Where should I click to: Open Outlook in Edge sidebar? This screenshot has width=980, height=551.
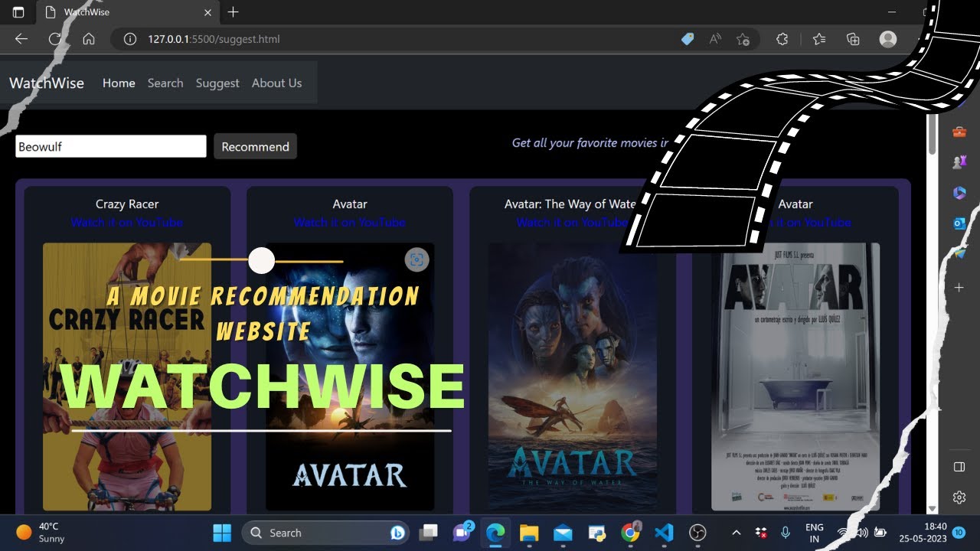(959, 223)
